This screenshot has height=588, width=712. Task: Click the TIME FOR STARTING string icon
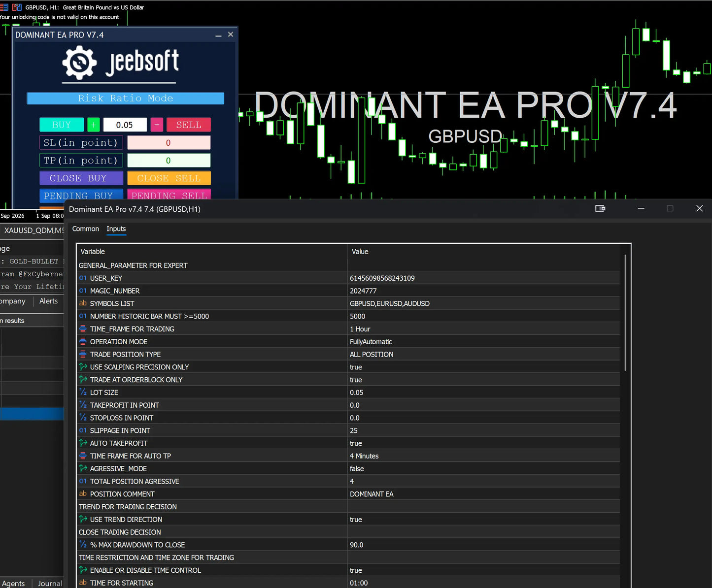83,583
